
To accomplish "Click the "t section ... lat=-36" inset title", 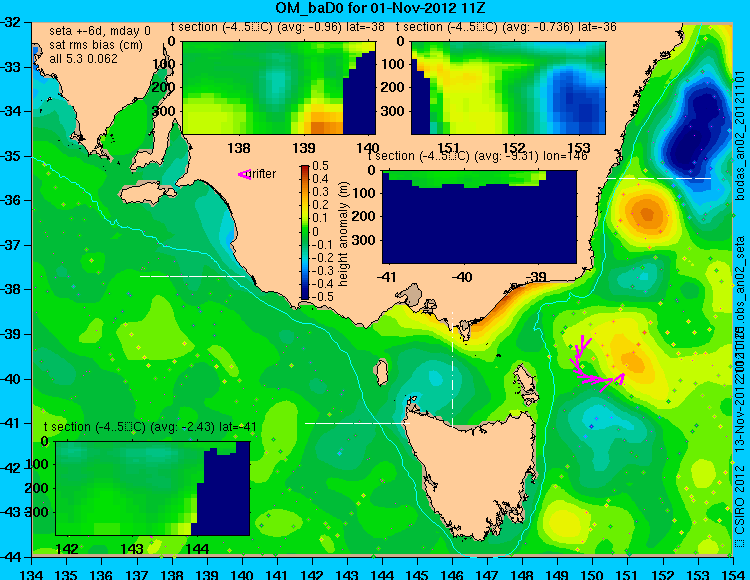I will point(507,27).
